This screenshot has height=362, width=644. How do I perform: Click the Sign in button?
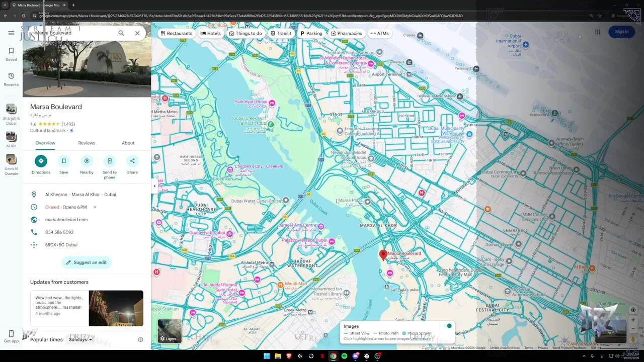(x=621, y=32)
